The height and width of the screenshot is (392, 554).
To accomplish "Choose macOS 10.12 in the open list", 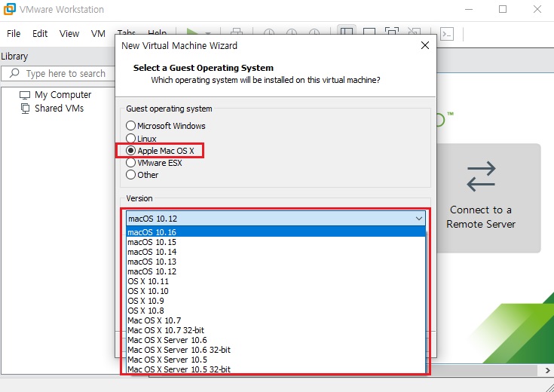I will (x=276, y=271).
